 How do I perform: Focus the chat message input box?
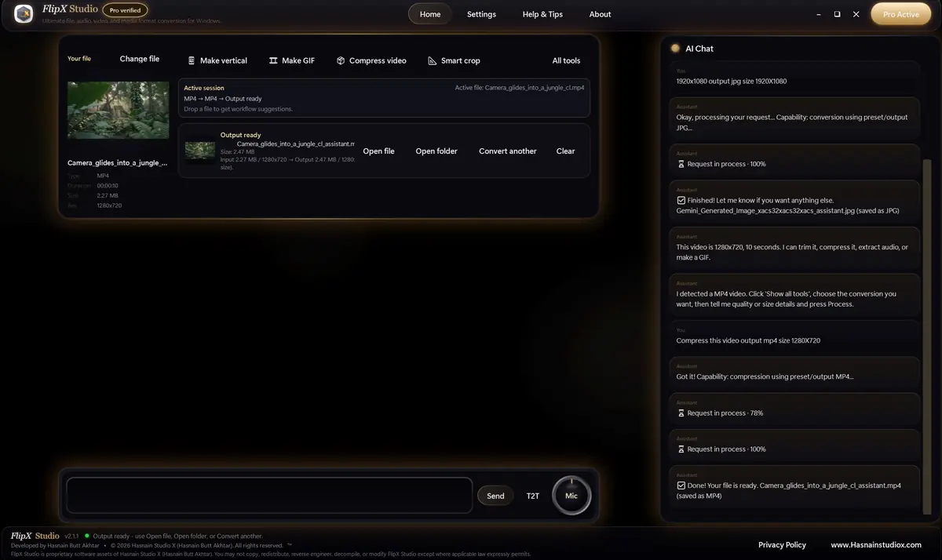[x=269, y=496]
